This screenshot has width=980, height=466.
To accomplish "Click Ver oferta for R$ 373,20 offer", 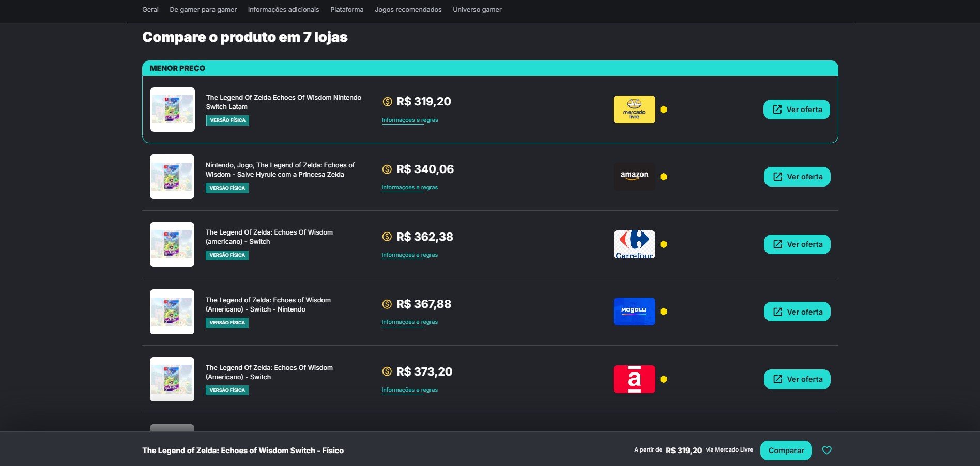I will (797, 379).
